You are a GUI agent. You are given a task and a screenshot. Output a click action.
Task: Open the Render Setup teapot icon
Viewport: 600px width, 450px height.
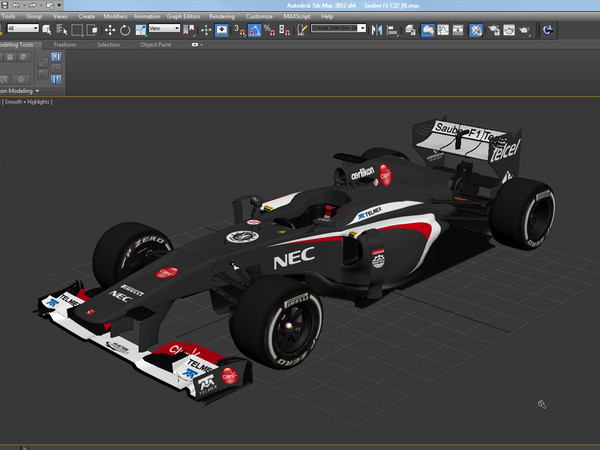click(x=494, y=30)
